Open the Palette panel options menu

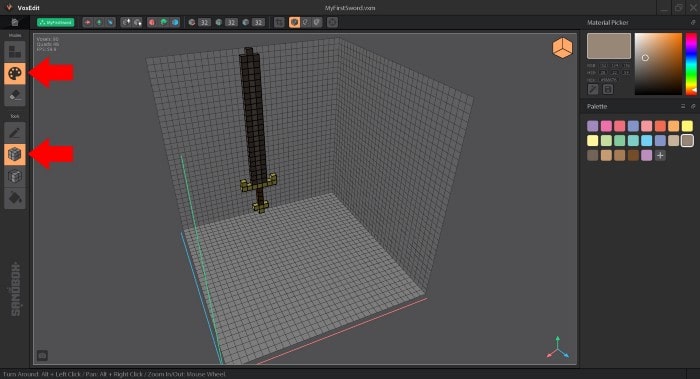pyautogui.click(x=683, y=106)
